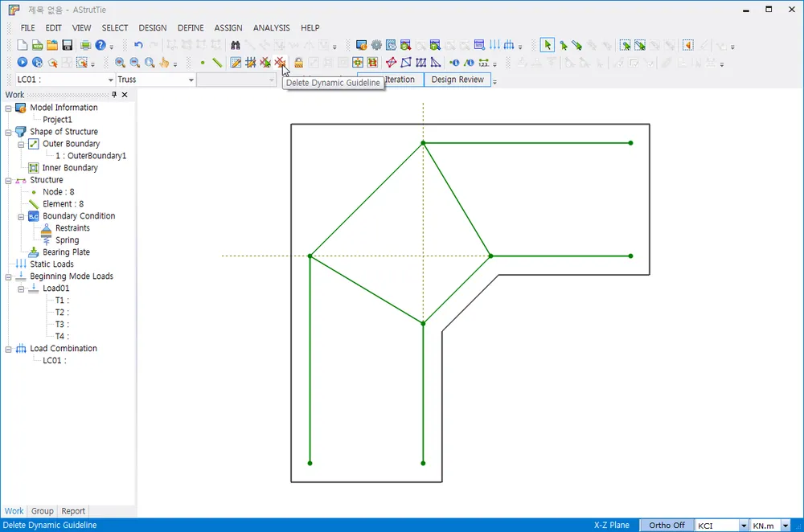Switch to the Design Review tab
The image size is (804, 532).
click(x=457, y=80)
